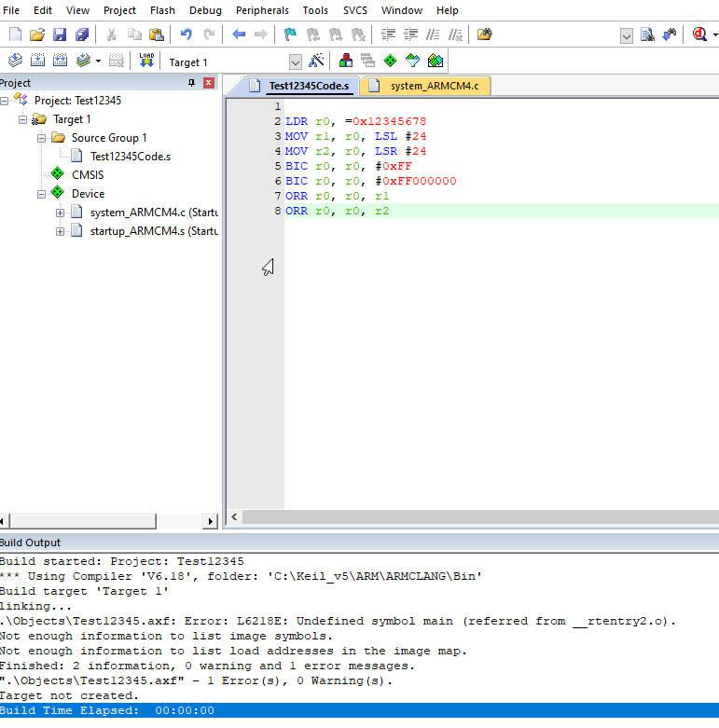The height and width of the screenshot is (728, 719).
Task: Click the Project panel horizontal scrollbar
Action: (103, 521)
